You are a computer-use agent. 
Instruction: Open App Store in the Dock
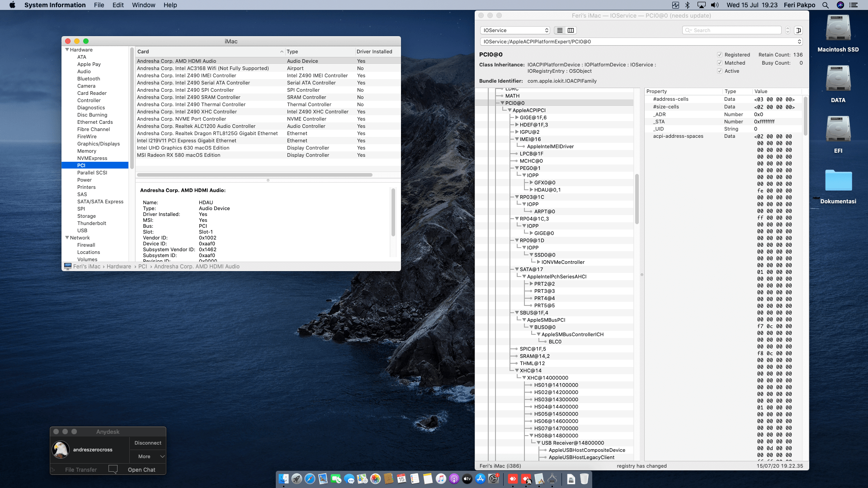pyautogui.click(x=480, y=479)
